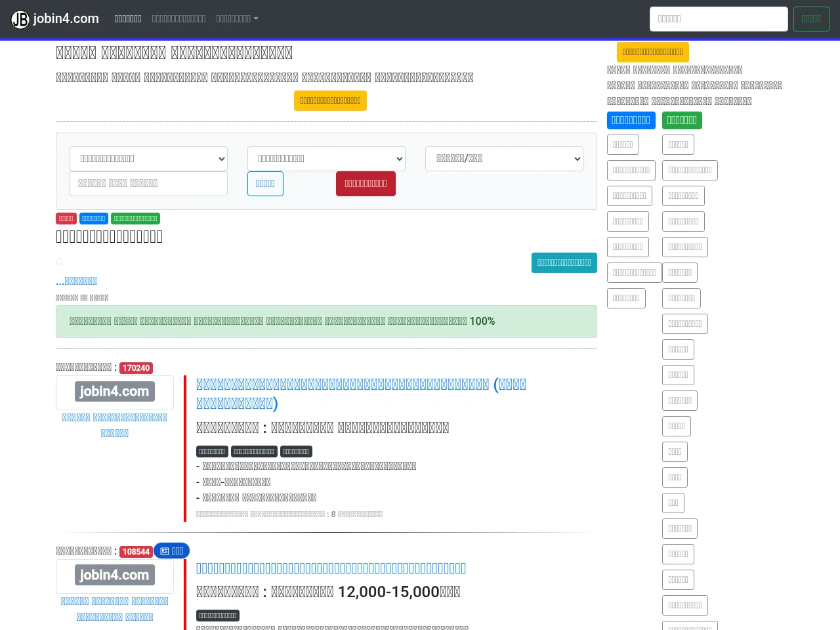Open the filter dropdown containing a slash
The width and height of the screenshot is (840, 630).
[504, 159]
